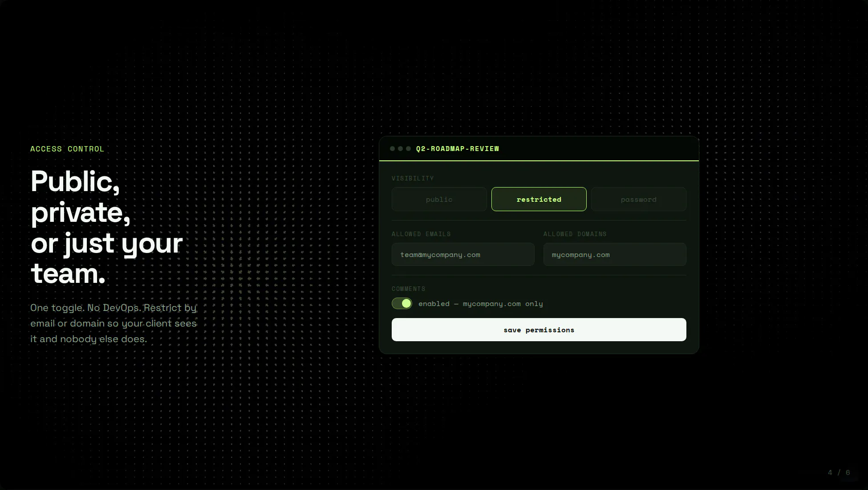Click the ALLOWED EMAILS label

(421, 234)
